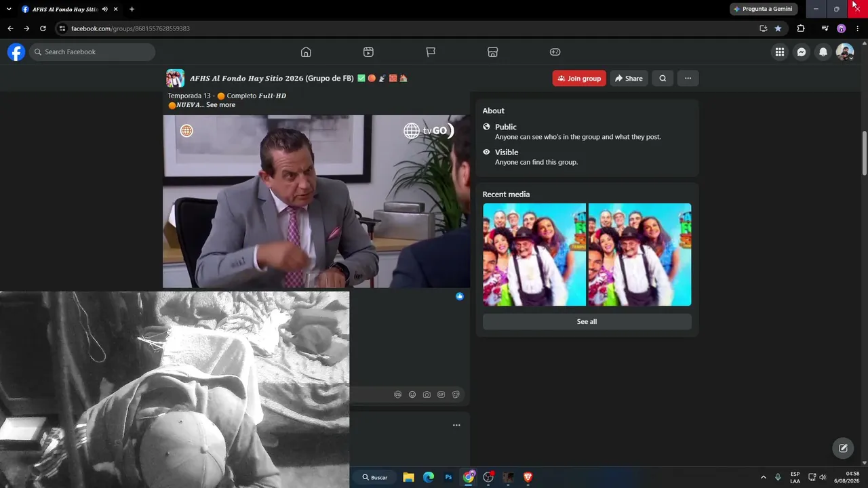The image size is (868, 488).
Task: Open the Facebook Reels video icon
Action: pos(368,52)
